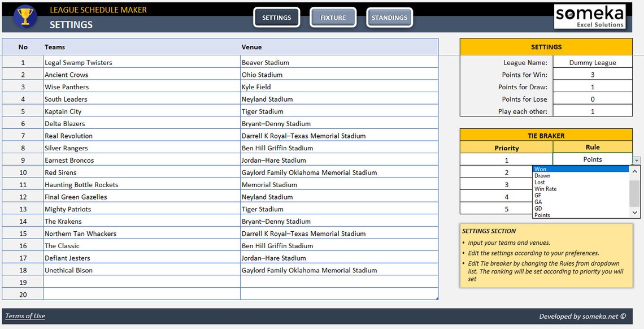644x329 pixels.
Task: Click the Someka Excel Solutions logo
Action: 590,16
